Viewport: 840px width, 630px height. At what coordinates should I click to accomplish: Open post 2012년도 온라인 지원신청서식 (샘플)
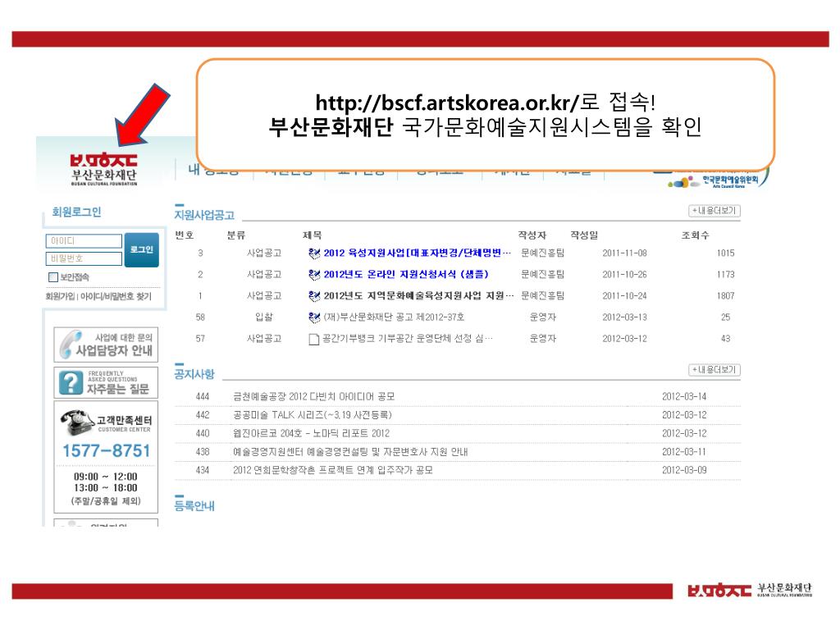click(x=406, y=274)
